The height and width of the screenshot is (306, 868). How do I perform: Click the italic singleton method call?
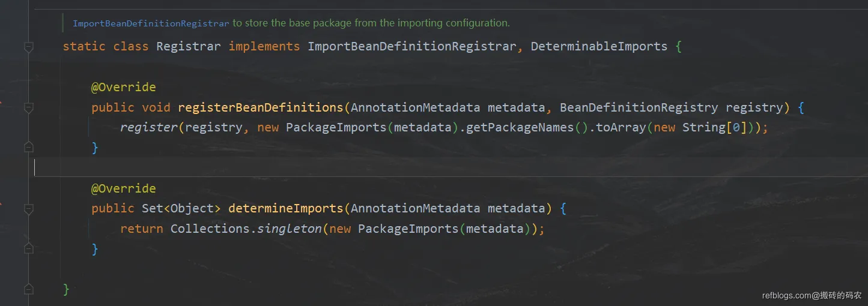coord(289,229)
